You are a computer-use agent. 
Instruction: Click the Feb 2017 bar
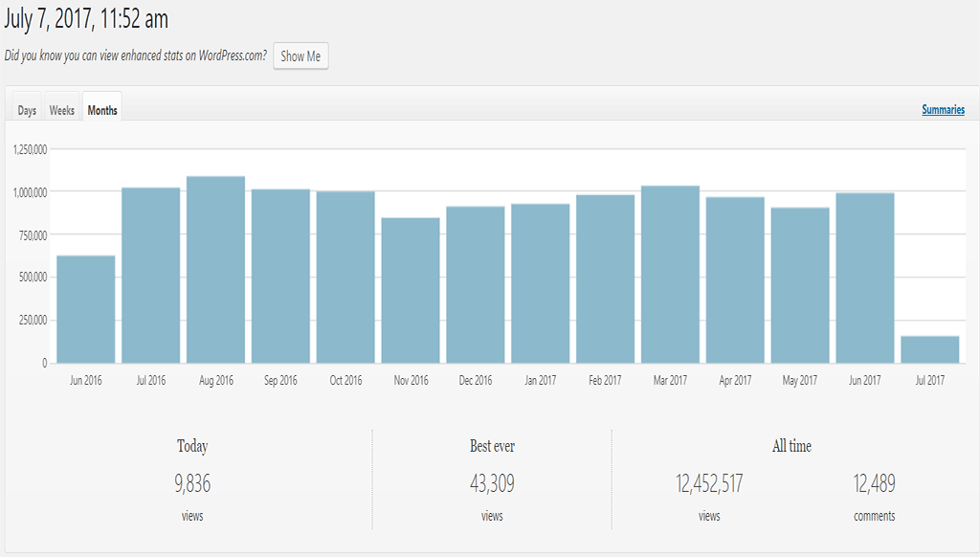(606, 279)
